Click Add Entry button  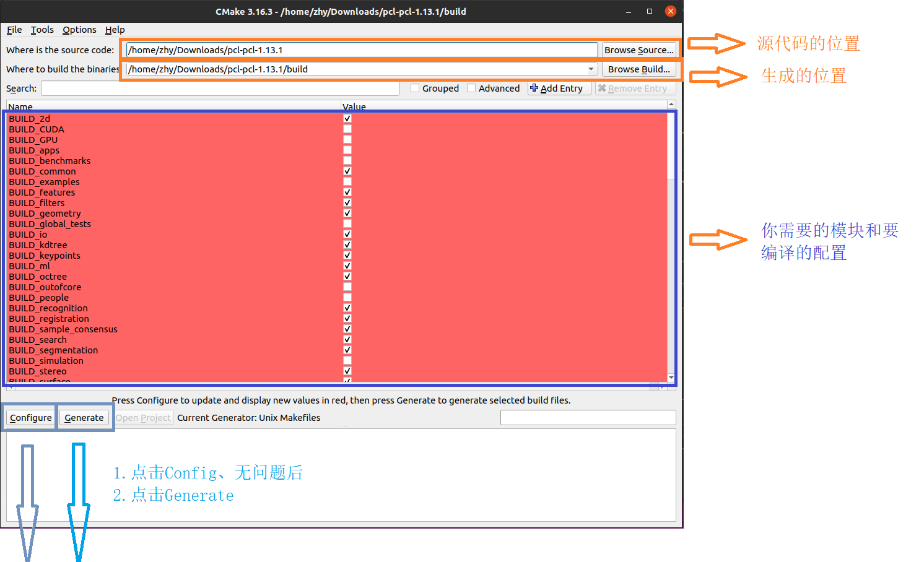point(559,89)
